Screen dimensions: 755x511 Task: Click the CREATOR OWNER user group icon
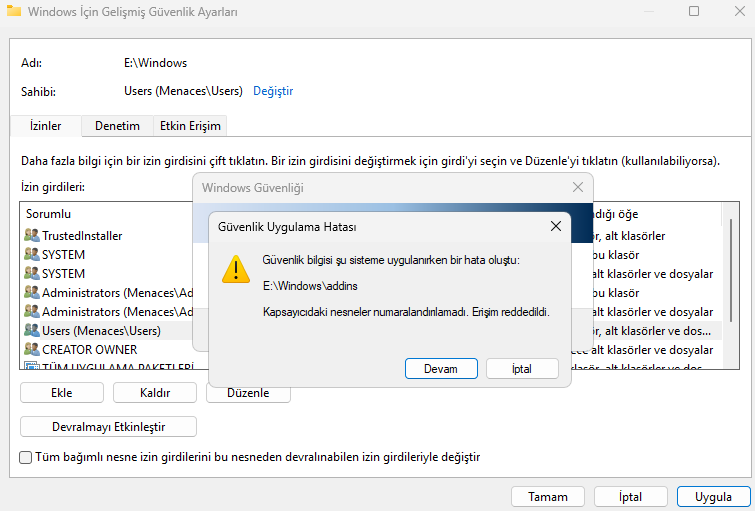[x=32, y=349]
